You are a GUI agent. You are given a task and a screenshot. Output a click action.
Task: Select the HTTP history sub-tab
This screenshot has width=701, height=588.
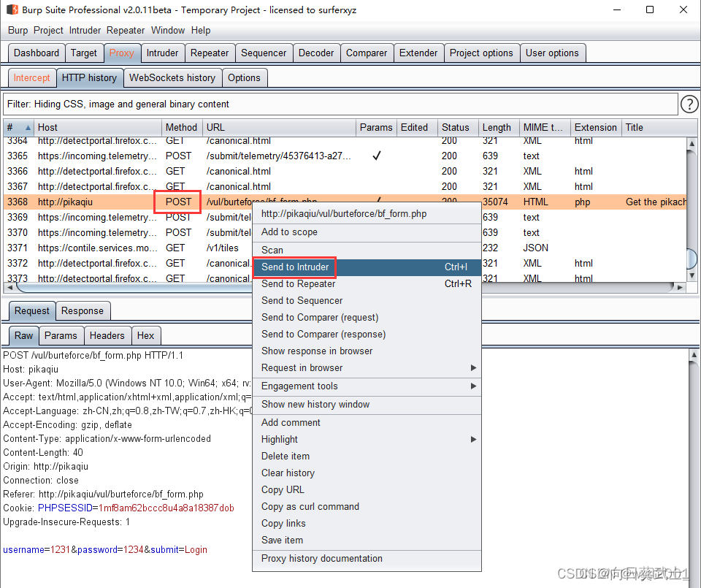coord(89,78)
